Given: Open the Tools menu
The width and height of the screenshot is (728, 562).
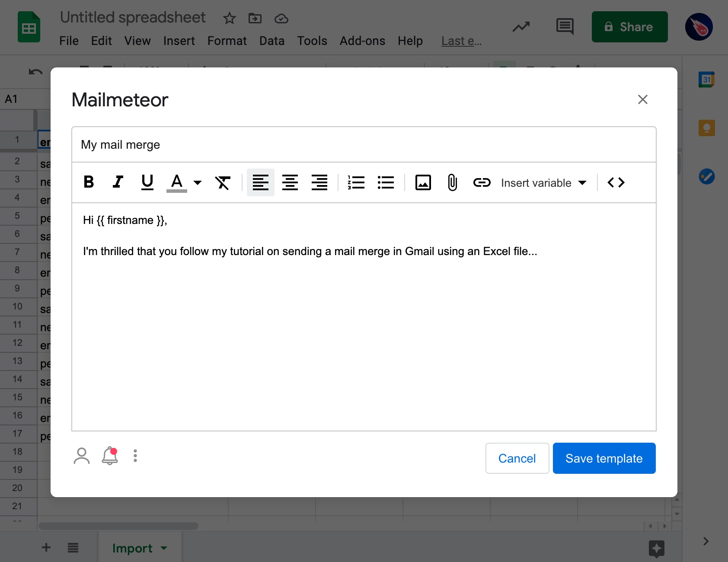Looking at the screenshot, I should [x=312, y=41].
